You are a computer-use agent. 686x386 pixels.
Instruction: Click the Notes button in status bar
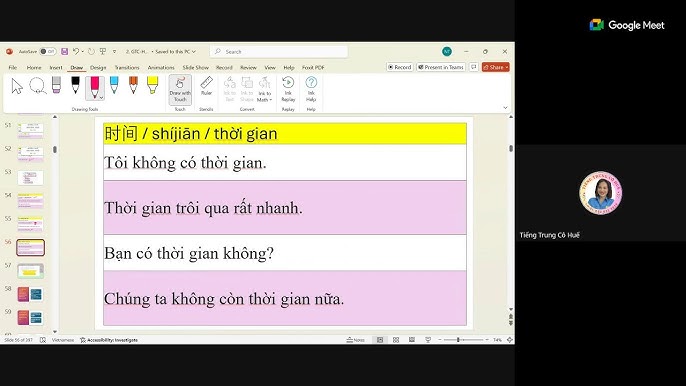click(x=355, y=340)
